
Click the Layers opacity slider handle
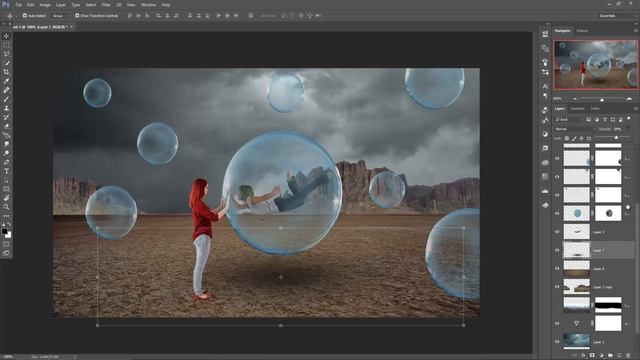[616, 138]
